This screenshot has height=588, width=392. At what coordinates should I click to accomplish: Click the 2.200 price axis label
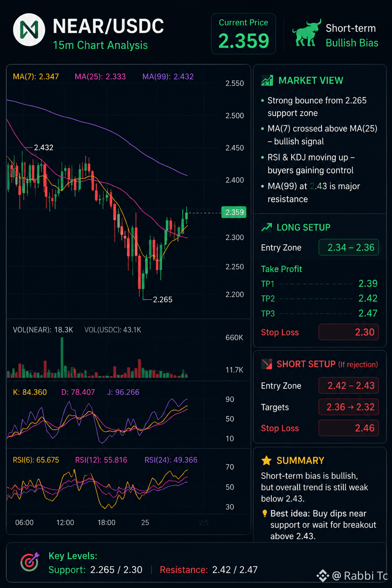point(234,294)
